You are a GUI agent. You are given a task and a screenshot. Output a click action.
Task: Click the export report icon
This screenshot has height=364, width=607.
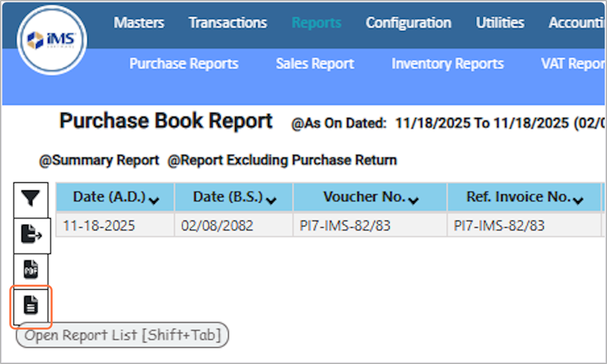pos(31,234)
